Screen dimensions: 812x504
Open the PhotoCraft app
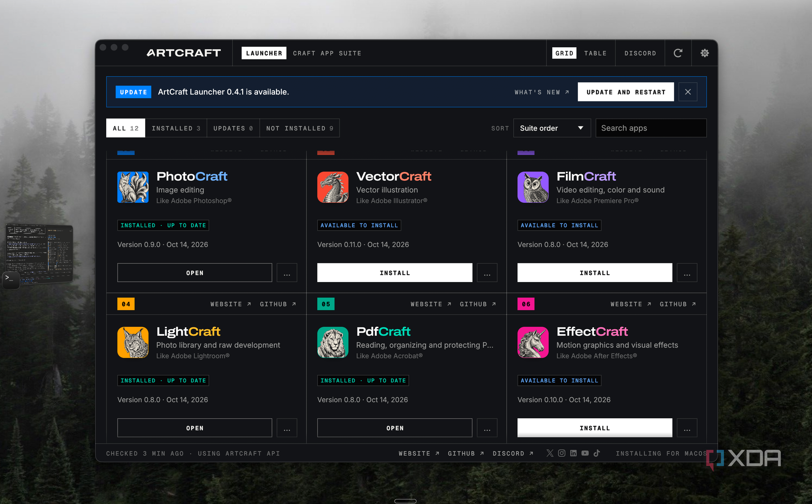pos(194,273)
